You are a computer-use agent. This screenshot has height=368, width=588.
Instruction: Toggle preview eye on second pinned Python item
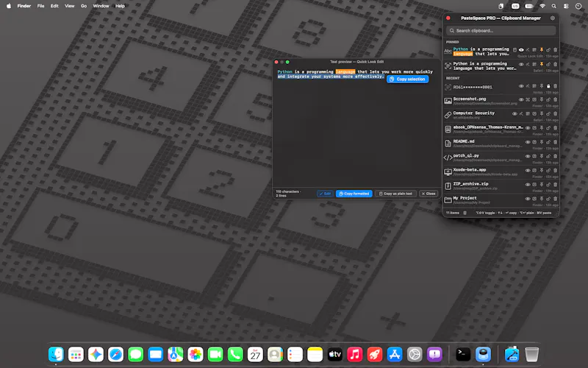[x=521, y=64]
